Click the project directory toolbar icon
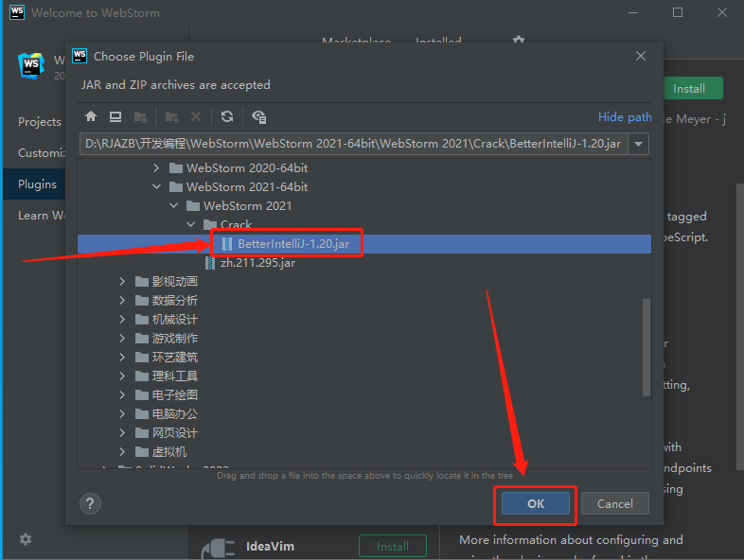 click(x=140, y=116)
